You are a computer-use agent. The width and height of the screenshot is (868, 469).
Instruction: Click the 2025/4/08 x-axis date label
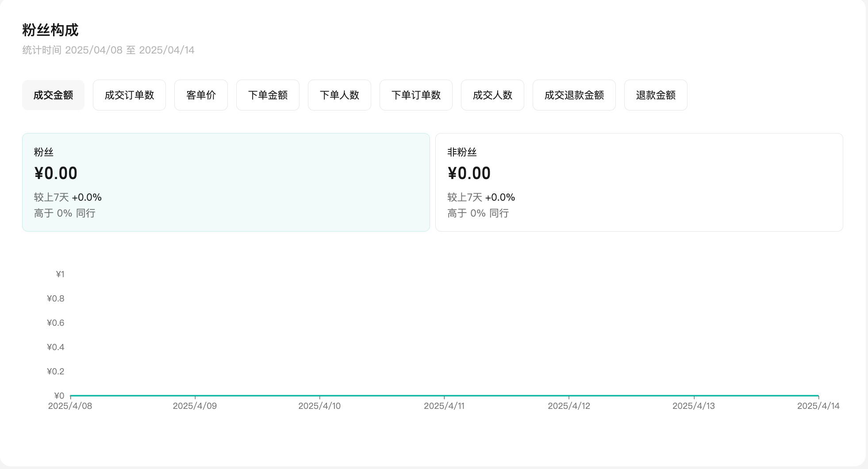tap(70, 406)
